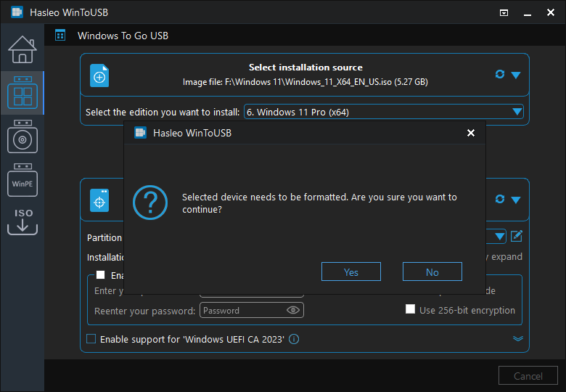Viewport: 566px width, 392px height.
Task: Click the Windows To Go USB header icon
Action: click(x=60, y=36)
